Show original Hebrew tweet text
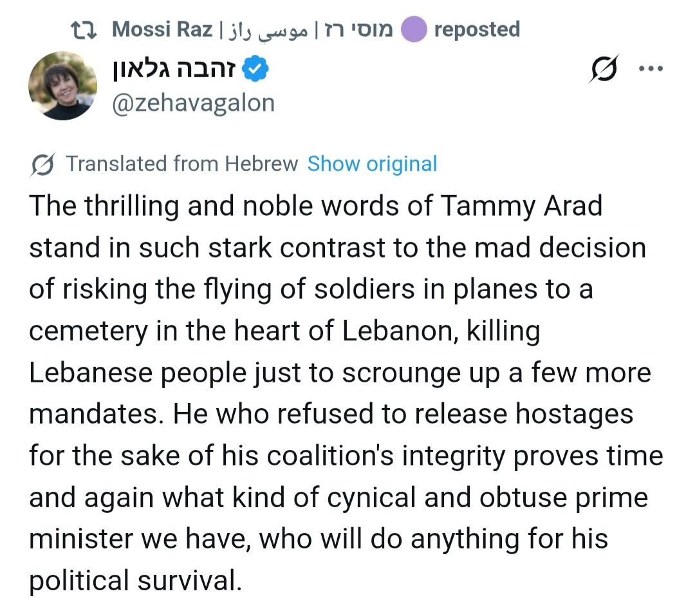This screenshot has height=616, width=695. click(x=372, y=164)
